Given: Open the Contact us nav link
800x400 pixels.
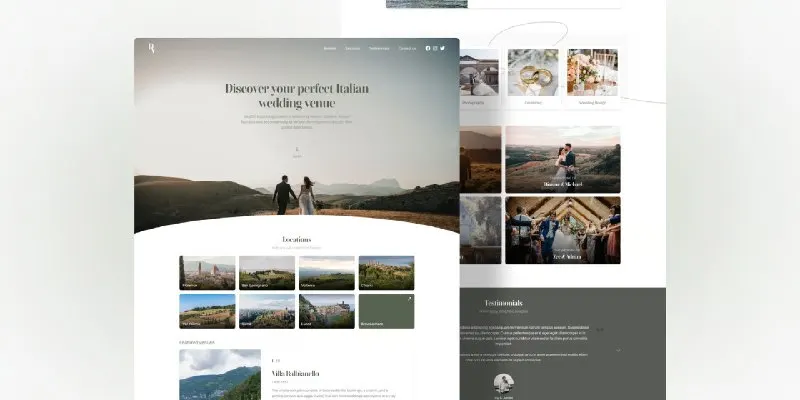Looking at the screenshot, I should point(407,48).
